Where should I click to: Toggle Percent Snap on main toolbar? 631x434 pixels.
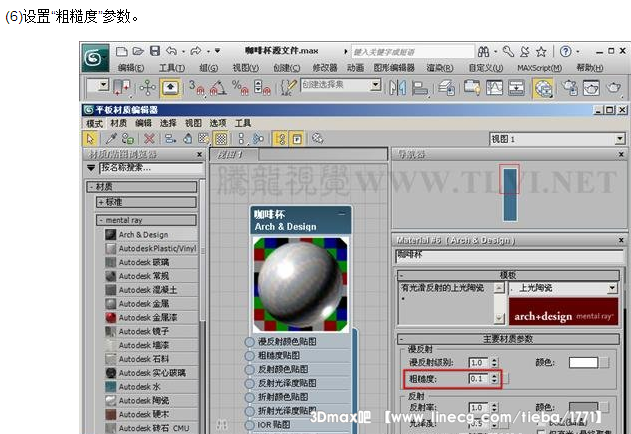[x=240, y=87]
